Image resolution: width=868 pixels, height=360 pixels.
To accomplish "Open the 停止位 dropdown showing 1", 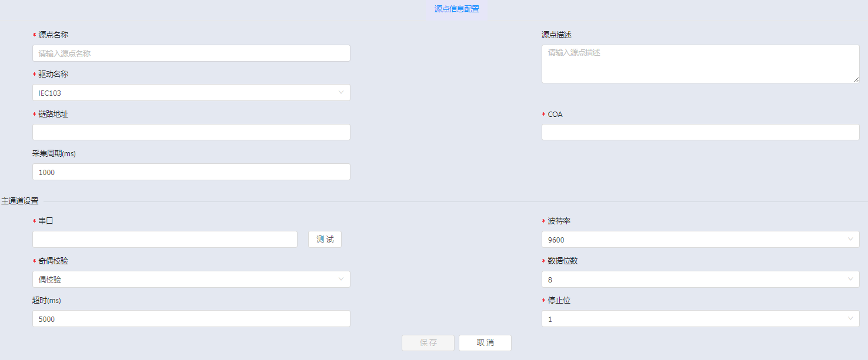I will [x=700, y=319].
